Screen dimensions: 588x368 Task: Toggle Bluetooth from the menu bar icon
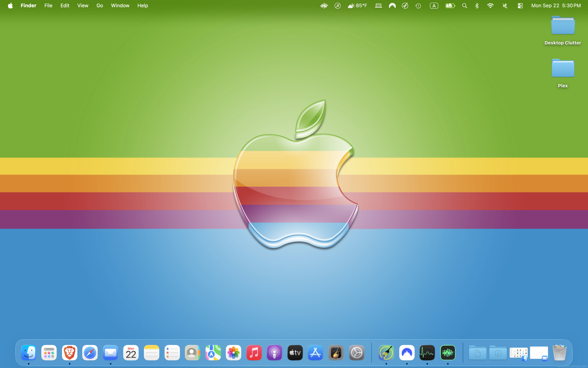point(477,6)
